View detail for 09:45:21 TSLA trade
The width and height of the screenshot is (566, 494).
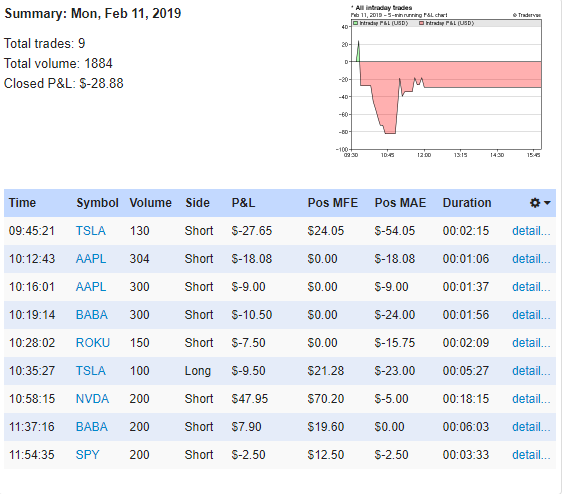point(531,231)
